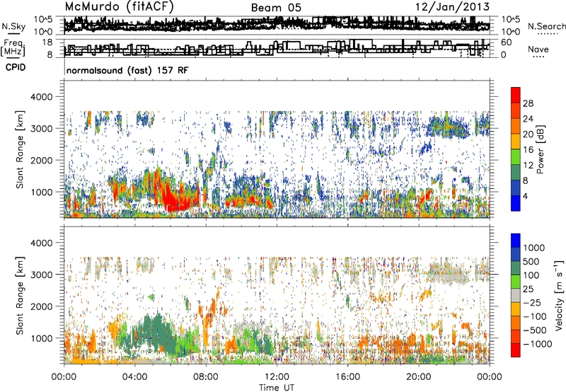Image resolution: width=566 pixels, height=392 pixels.
Task: Click the '3000' tick of the velocity panel axis
Action: click(x=41, y=275)
